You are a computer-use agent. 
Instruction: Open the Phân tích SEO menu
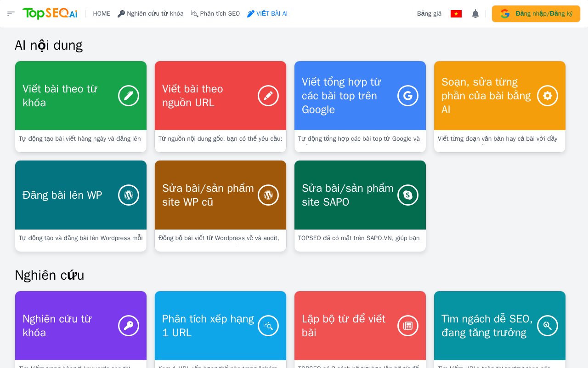pos(215,14)
